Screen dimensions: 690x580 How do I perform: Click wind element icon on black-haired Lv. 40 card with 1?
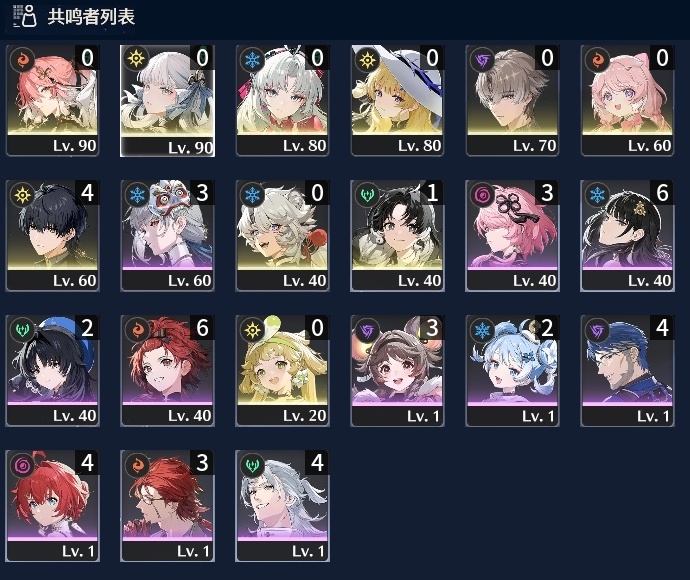click(x=367, y=194)
